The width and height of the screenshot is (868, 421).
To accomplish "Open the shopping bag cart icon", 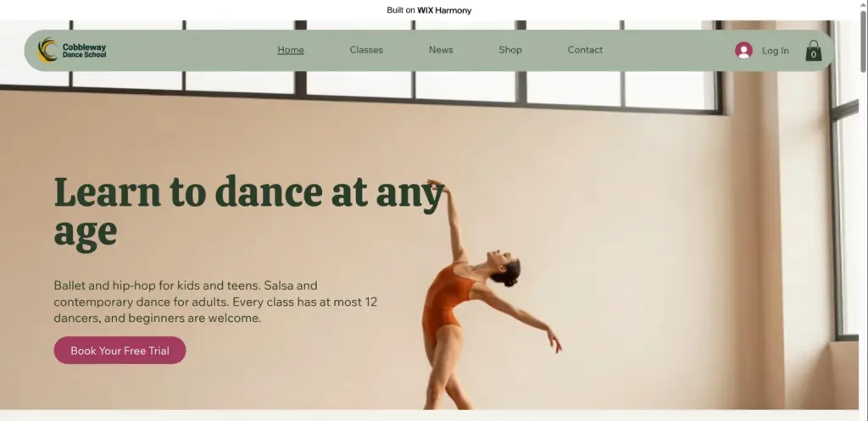I will tap(813, 50).
